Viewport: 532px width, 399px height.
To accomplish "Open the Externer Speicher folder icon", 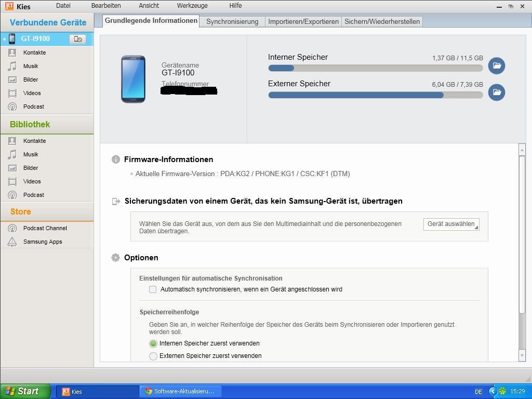I will [x=496, y=92].
